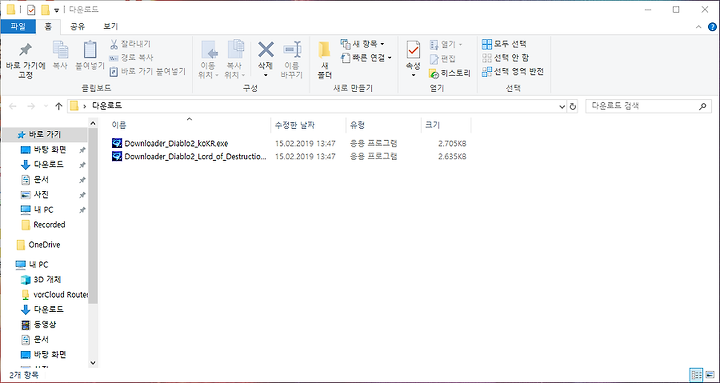This screenshot has width=720, height=383.
Task: Go back with the left arrow
Action: click(12, 107)
